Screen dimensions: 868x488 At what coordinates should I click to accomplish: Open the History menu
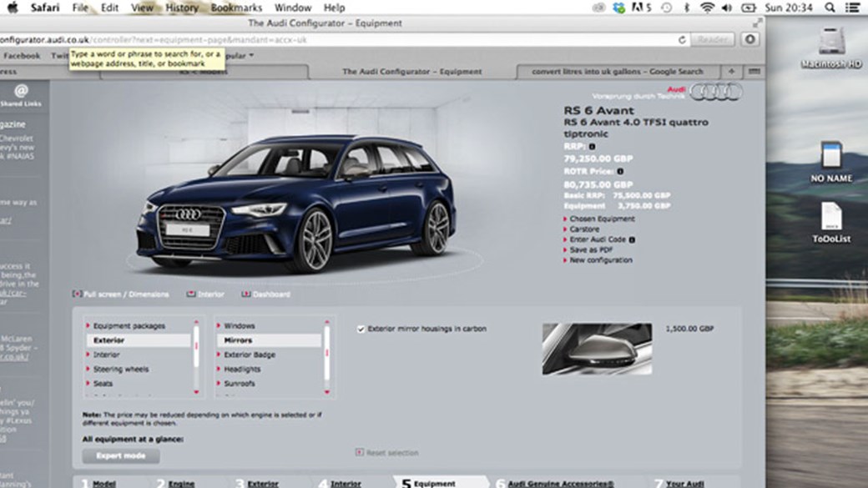click(182, 8)
